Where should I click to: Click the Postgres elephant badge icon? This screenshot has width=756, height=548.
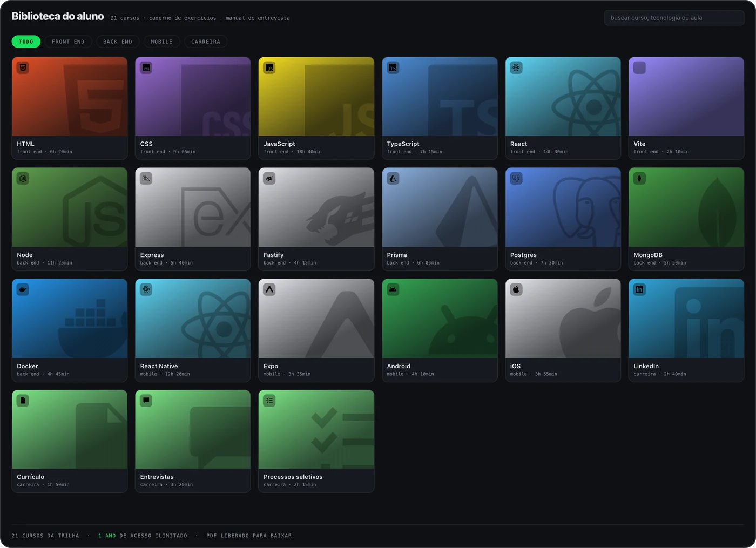point(516,178)
